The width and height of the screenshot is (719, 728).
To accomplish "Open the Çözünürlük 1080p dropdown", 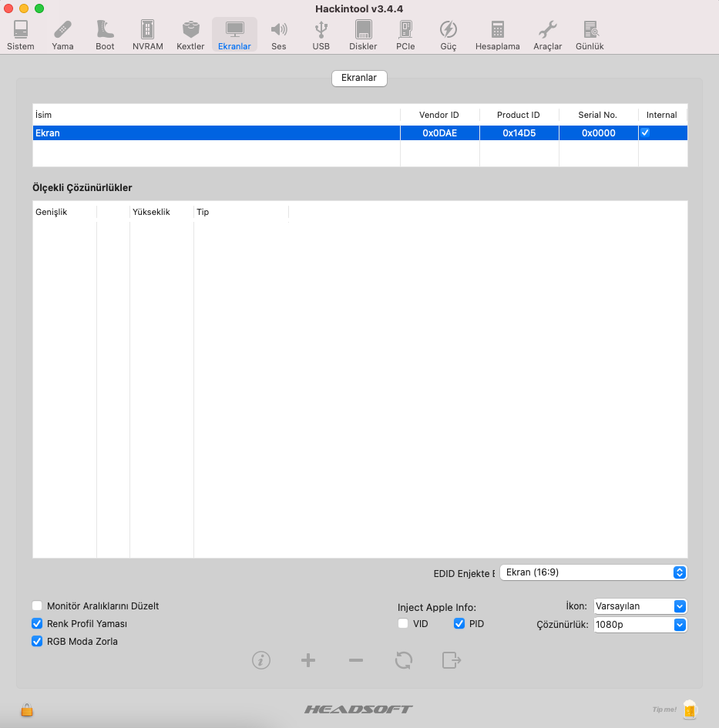I will pos(640,625).
